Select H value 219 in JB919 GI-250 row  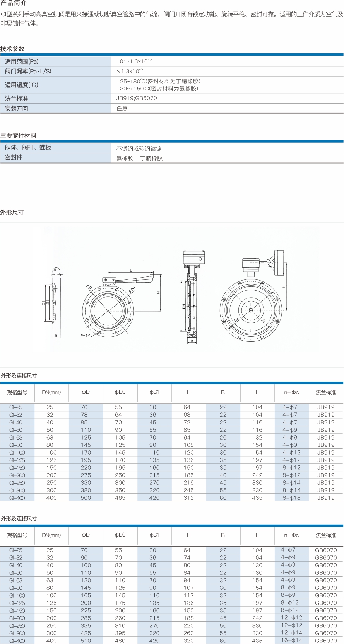point(188,483)
